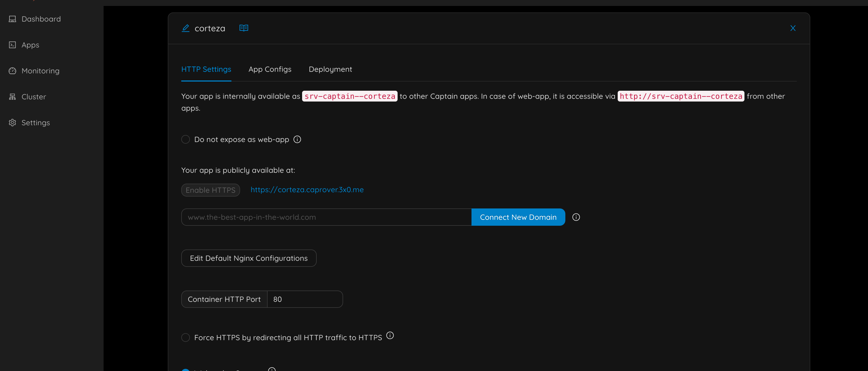This screenshot has width=868, height=371.
Task: Switch to the Deployment tab
Action: (x=330, y=69)
